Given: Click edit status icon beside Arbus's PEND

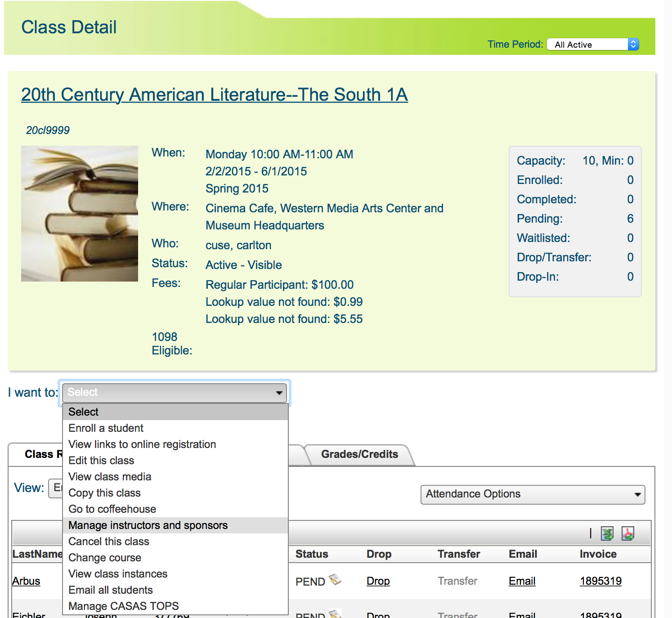Looking at the screenshot, I should pyautogui.click(x=335, y=580).
